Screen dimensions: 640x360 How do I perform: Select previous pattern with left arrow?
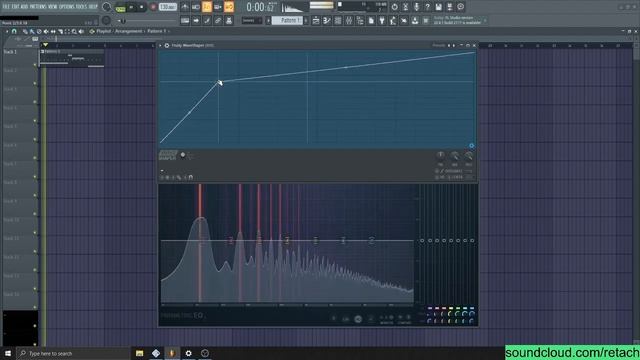point(268,20)
